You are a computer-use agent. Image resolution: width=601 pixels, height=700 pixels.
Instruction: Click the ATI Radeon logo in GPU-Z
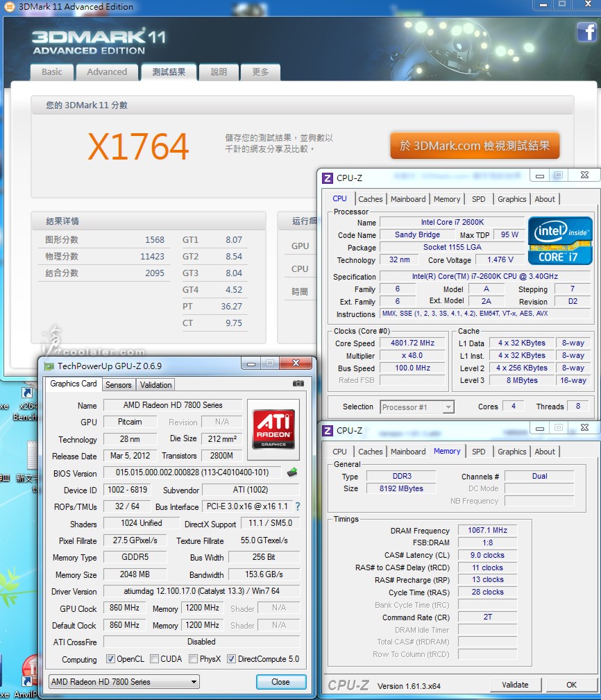click(x=273, y=429)
